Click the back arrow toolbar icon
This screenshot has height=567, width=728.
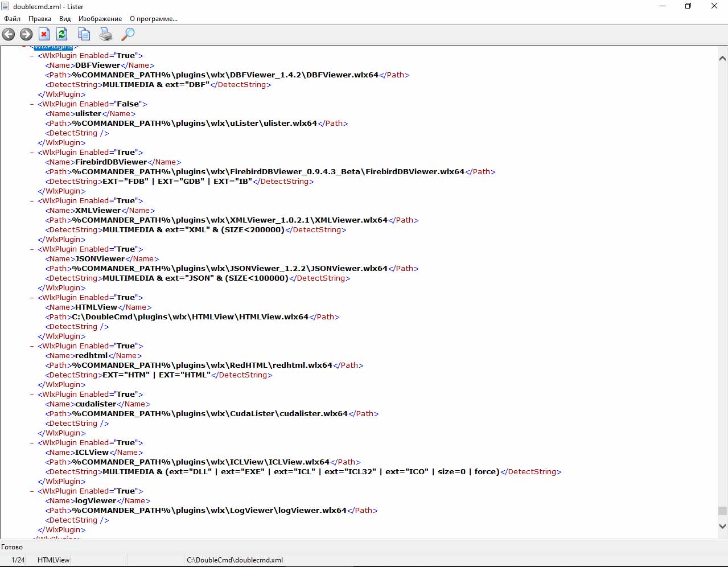coord(9,35)
